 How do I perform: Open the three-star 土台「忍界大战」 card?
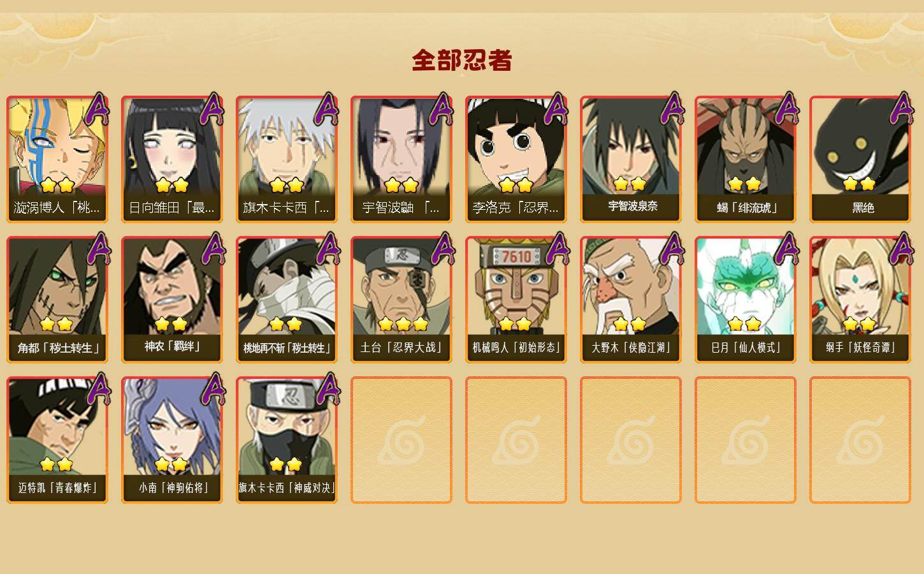(401, 300)
